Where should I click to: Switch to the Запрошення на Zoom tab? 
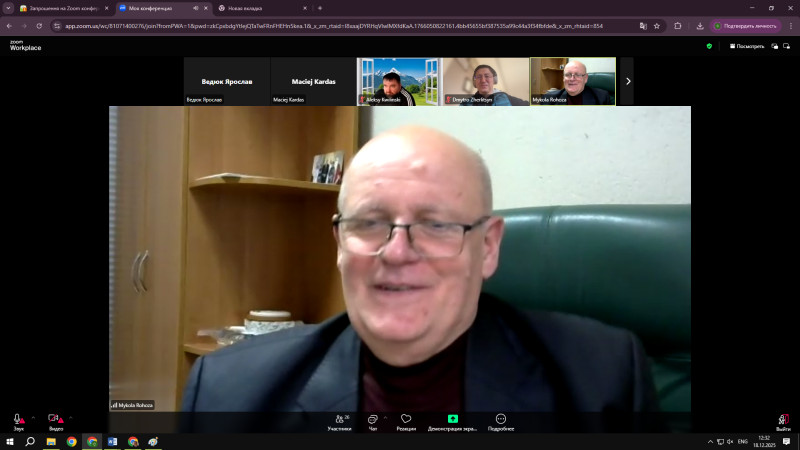coord(60,8)
